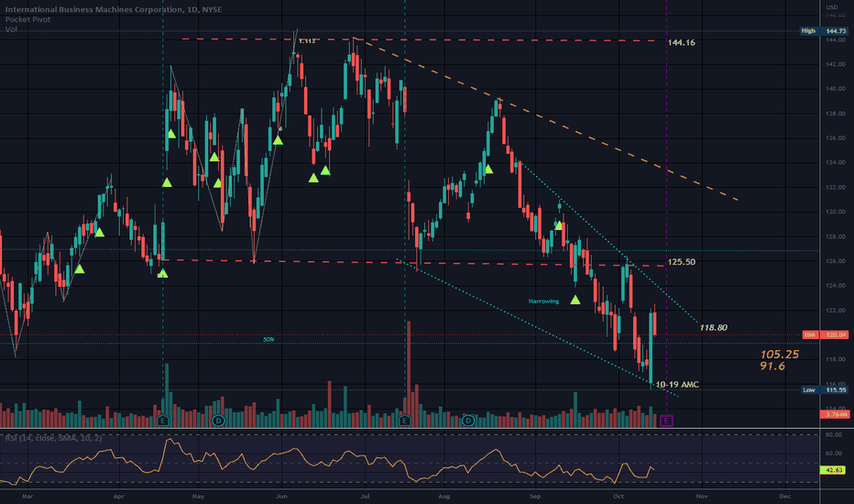
Task: Click the Dec label on time axis
Action: pos(785,497)
